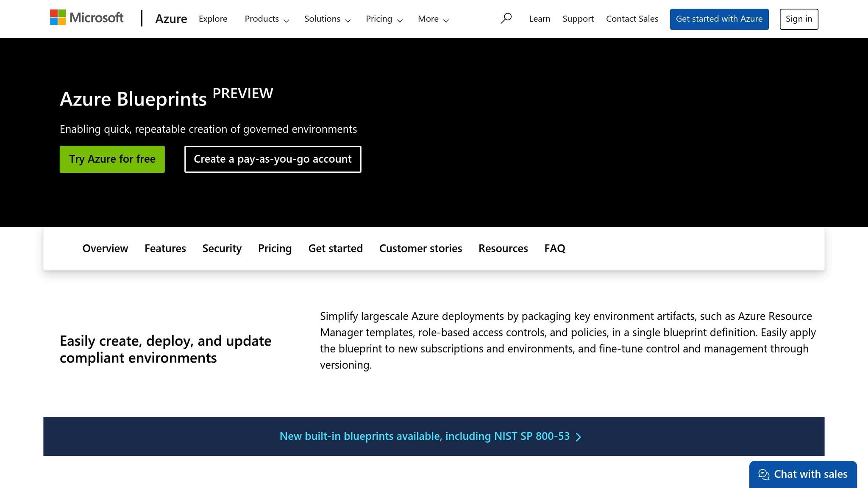Click the Sign in button
This screenshot has height=488, width=868.
(x=799, y=19)
